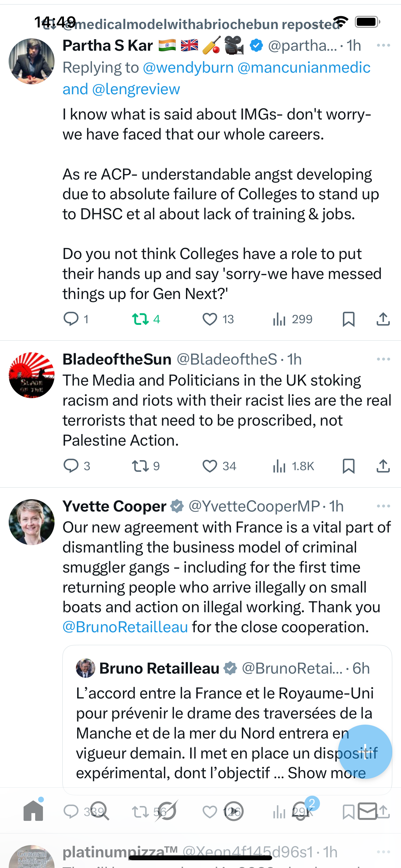Undo the repost on Partha S Kar's tweet
The height and width of the screenshot is (868, 401).
140,319
